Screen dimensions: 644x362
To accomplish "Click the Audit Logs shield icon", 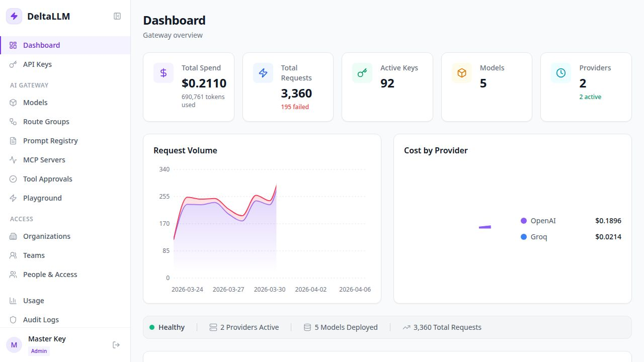I will (x=14, y=320).
